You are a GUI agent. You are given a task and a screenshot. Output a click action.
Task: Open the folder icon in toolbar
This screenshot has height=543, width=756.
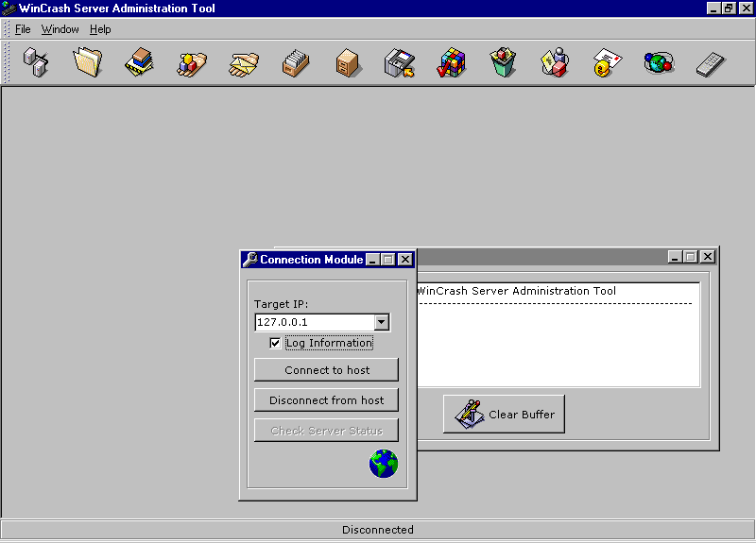tap(88, 63)
